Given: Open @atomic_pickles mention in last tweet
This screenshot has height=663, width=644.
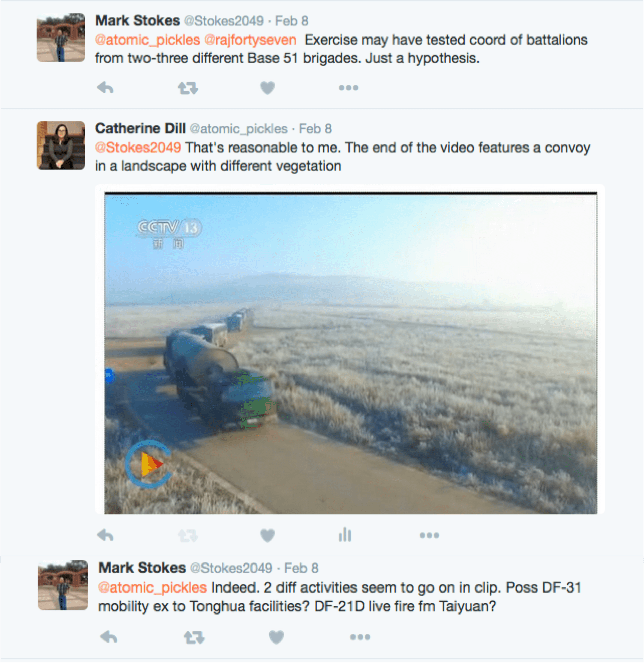Looking at the screenshot, I should [x=153, y=587].
